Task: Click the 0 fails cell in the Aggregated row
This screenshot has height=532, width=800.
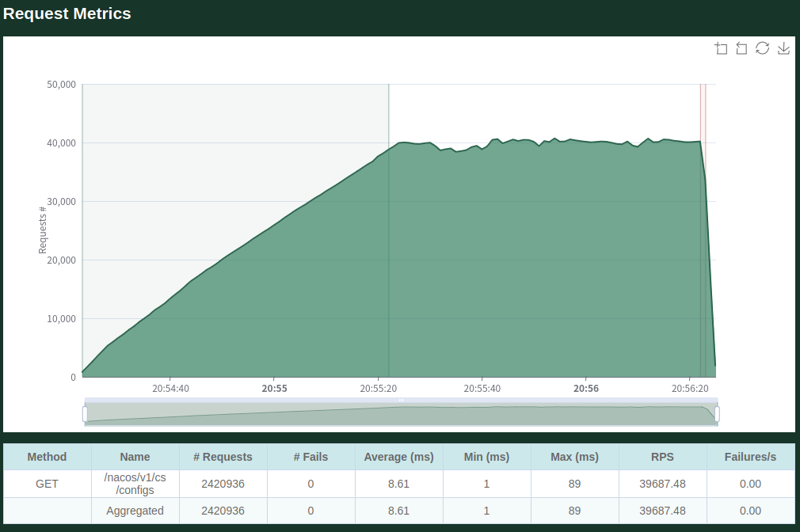Action: click(x=310, y=511)
